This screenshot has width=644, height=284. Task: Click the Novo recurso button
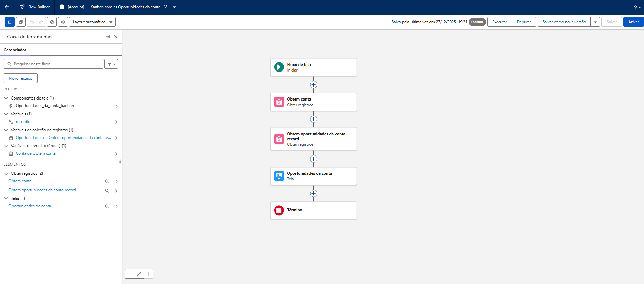click(x=21, y=78)
